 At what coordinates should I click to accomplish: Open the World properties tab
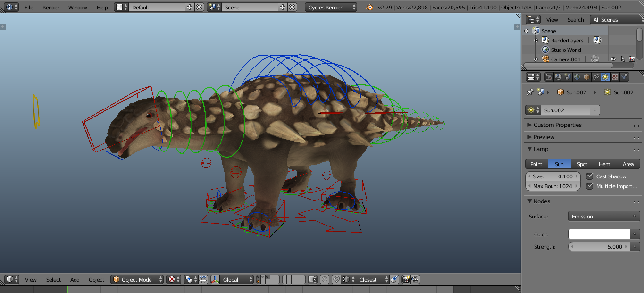click(x=577, y=77)
